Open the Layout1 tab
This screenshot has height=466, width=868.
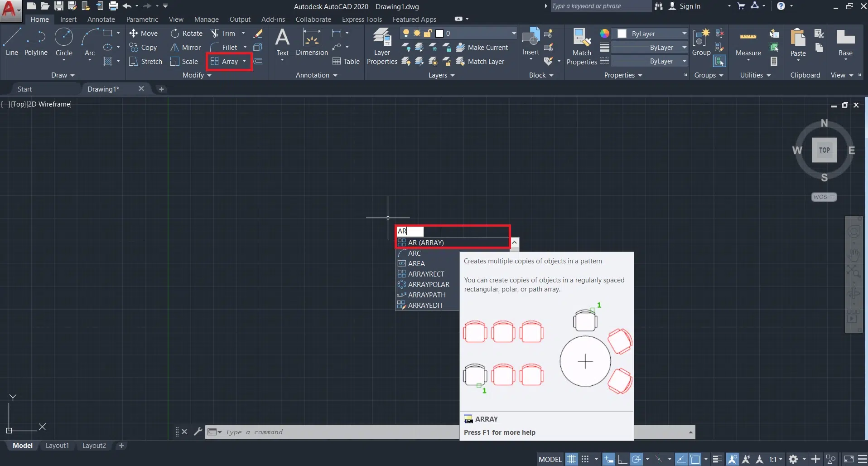click(57, 446)
